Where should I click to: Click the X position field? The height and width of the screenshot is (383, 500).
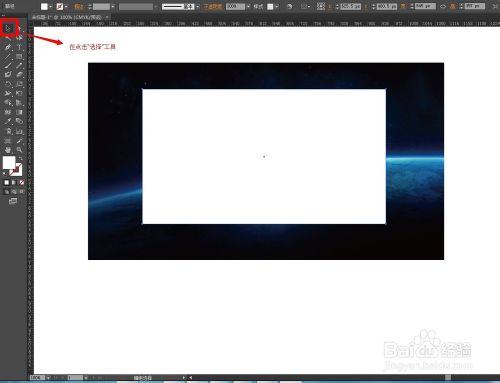click(x=351, y=6)
